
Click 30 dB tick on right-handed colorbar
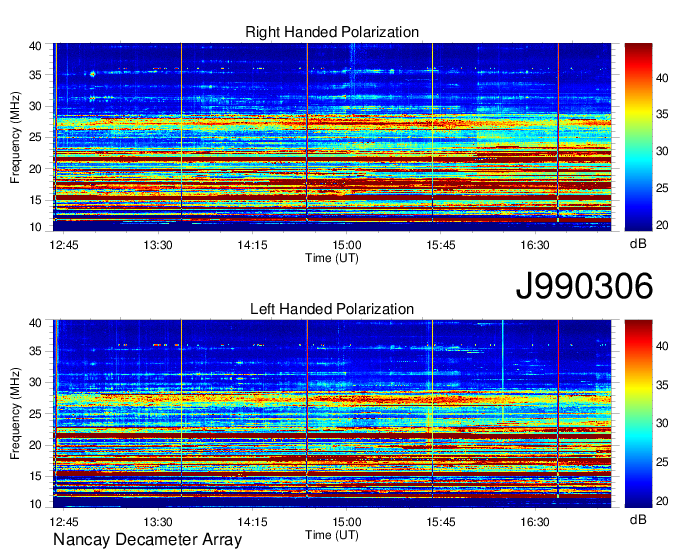(662, 151)
